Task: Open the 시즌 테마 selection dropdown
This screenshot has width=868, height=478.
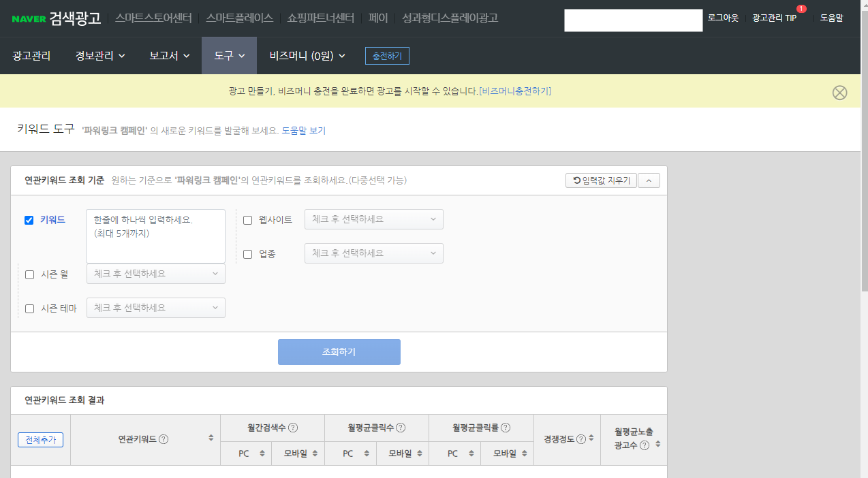Action: [x=155, y=308]
